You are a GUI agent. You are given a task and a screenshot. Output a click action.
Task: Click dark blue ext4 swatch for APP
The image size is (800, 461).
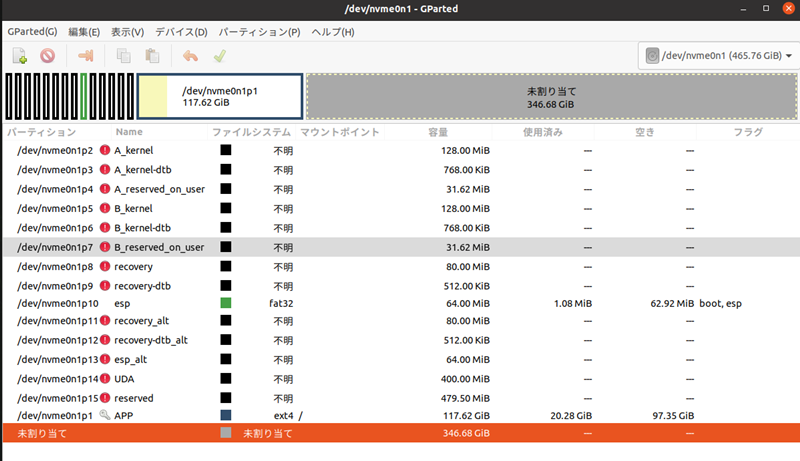(226, 415)
